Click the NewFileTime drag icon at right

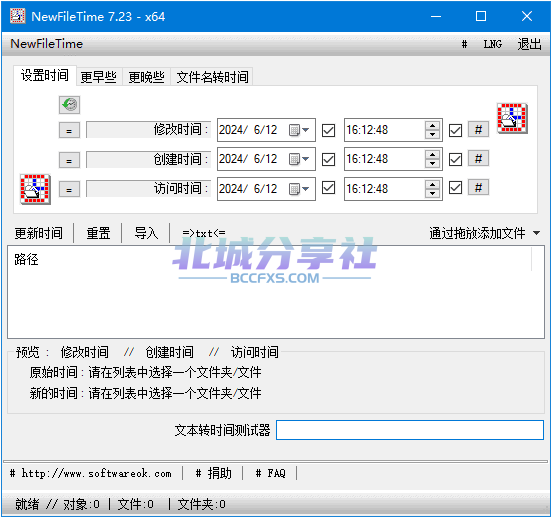[x=512, y=118]
